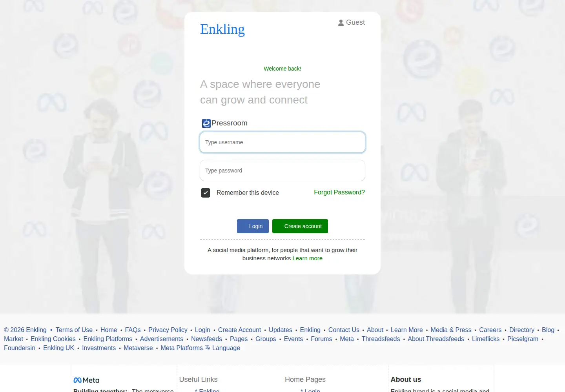Click the Language translate icon
The width and height of the screenshot is (565, 392).
pyautogui.click(x=208, y=347)
